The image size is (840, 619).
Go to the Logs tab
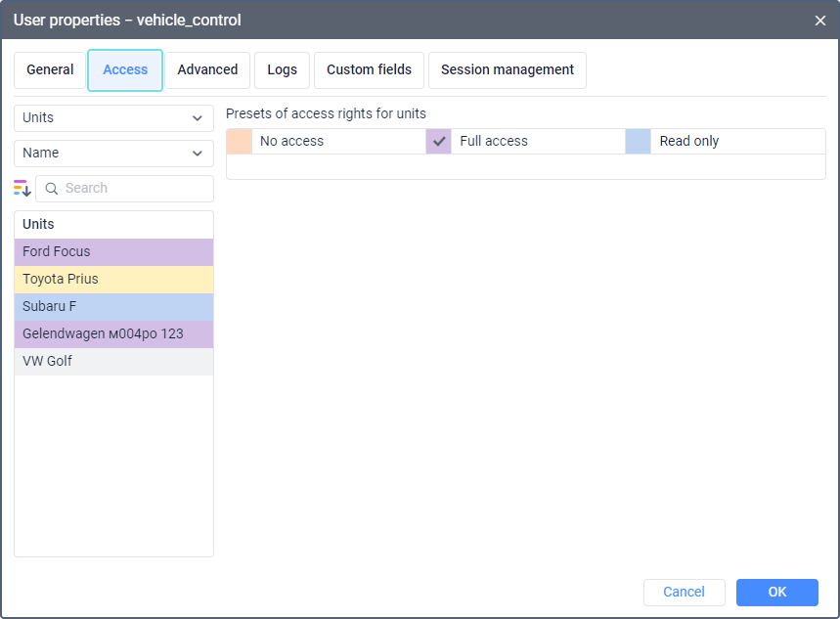click(x=283, y=70)
